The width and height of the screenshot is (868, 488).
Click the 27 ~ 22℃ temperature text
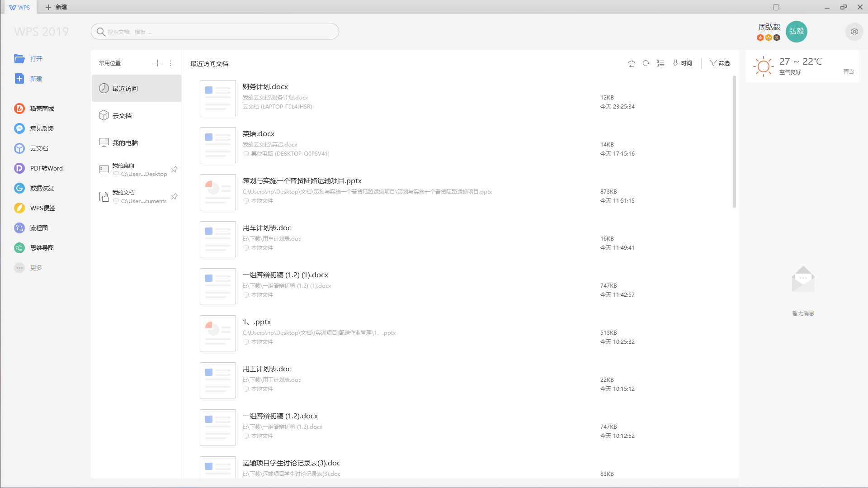coord(801,62)
